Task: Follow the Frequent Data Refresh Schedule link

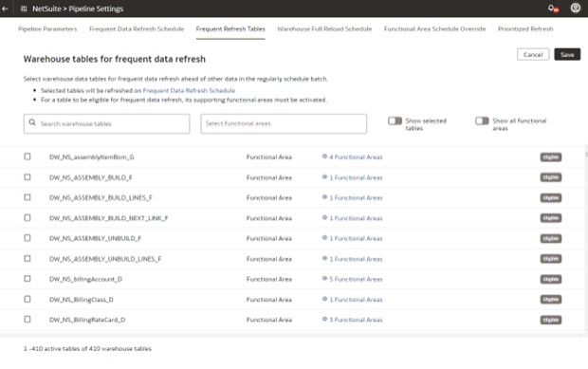Action: 189,90
